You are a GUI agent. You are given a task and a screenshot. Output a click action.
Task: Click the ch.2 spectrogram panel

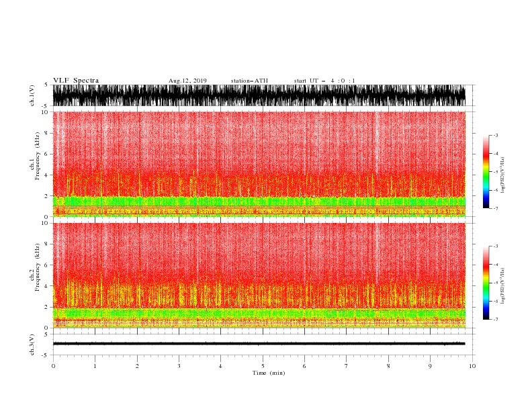click(259, 275)
